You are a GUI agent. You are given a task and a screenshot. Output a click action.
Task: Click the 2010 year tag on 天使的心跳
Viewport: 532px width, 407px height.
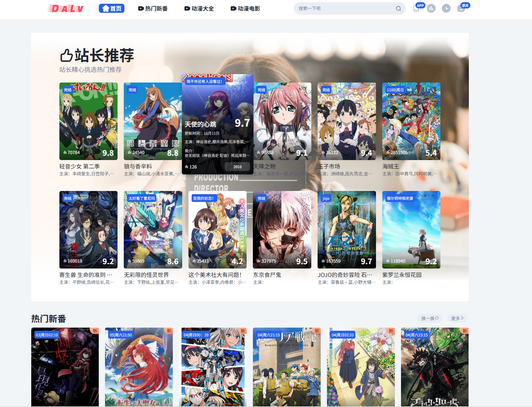coord(237,167)
